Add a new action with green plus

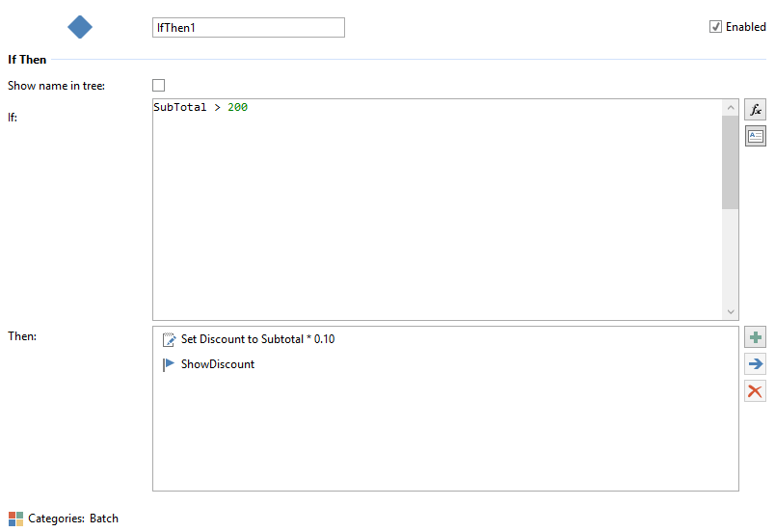click(756, 337)
